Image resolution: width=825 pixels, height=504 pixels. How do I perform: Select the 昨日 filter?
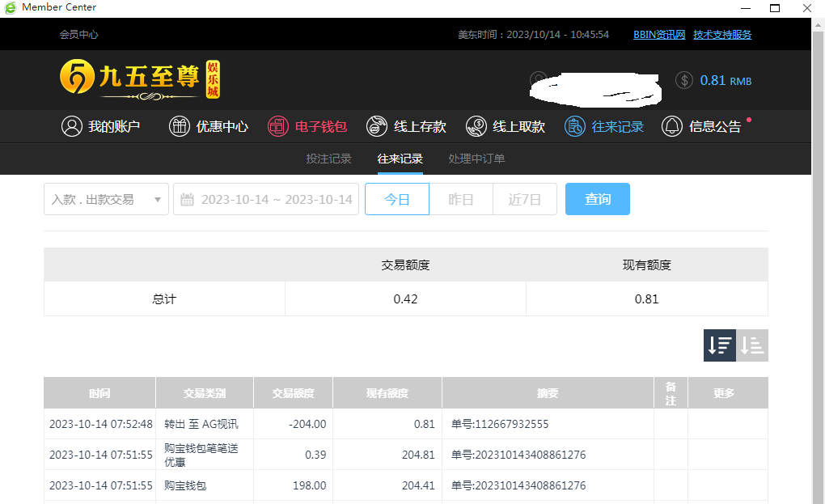(x=461, y=199)
